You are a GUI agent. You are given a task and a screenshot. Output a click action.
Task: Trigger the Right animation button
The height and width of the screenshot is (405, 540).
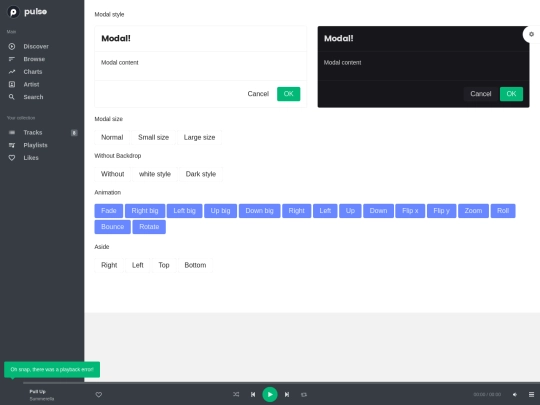[x=297, y=211]
